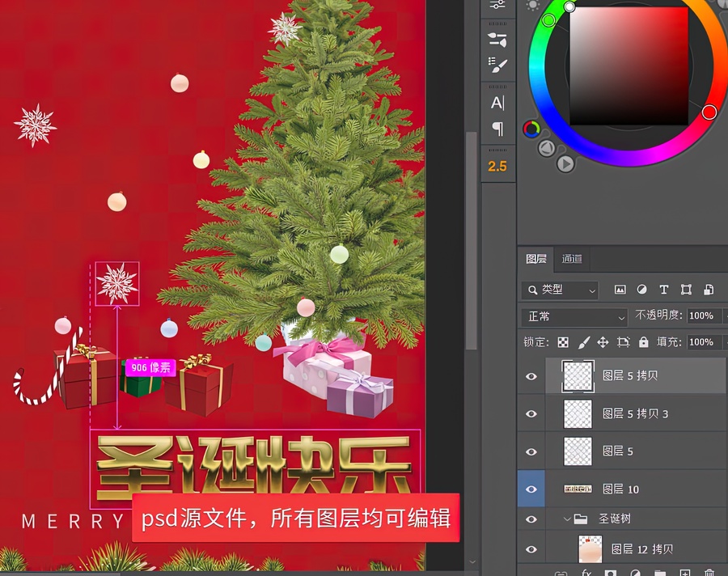Click the RGB color wheel mode icon

pyautogui.click(x=531, y=129)
